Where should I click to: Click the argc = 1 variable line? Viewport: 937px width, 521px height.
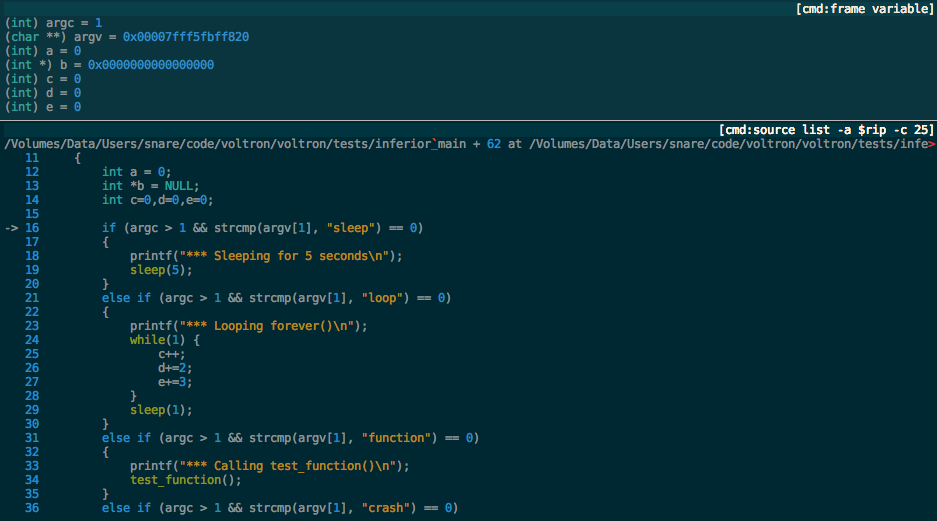[54, 23]
